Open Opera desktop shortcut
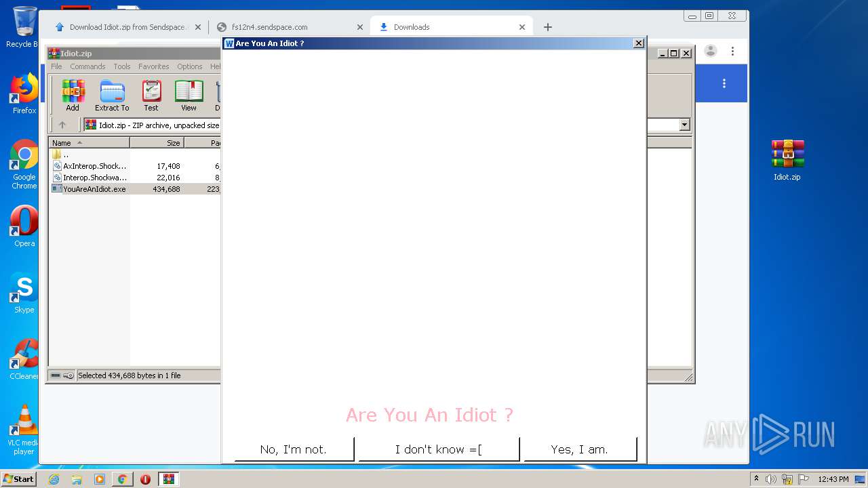This screenshot has width=868, height=488. (x=24, y=226)
